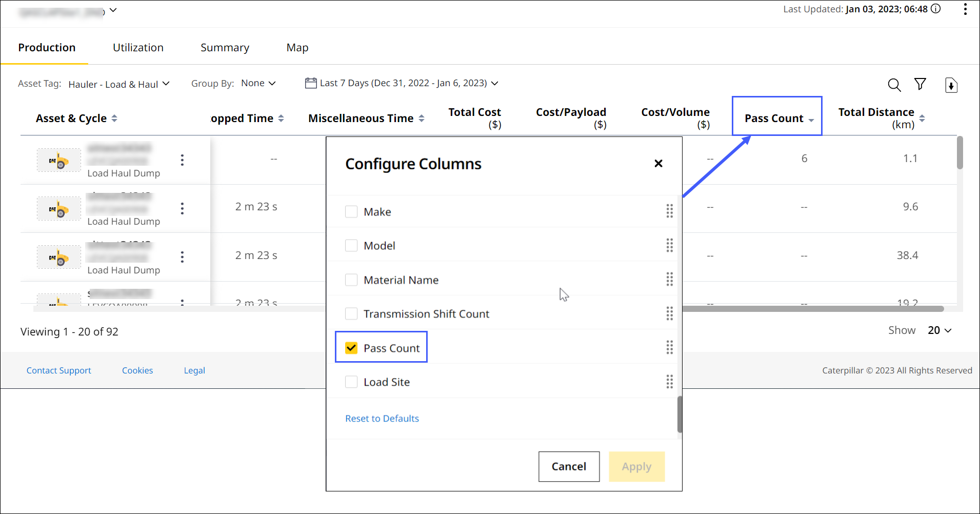Click the drag handle beside Make

[x=669, y=211]
